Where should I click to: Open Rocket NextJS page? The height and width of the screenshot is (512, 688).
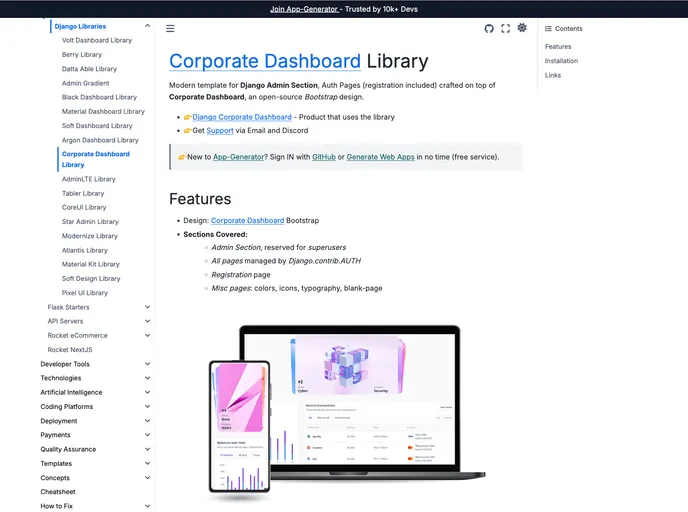(70, 350)
